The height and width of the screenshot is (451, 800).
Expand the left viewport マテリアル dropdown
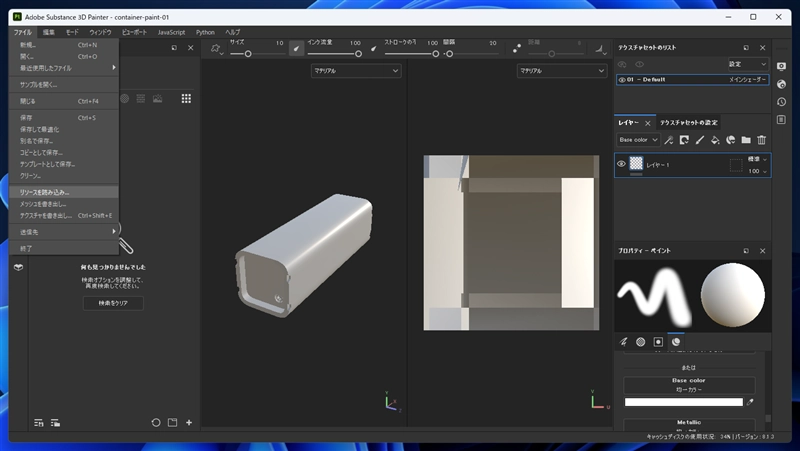(355, 71)
